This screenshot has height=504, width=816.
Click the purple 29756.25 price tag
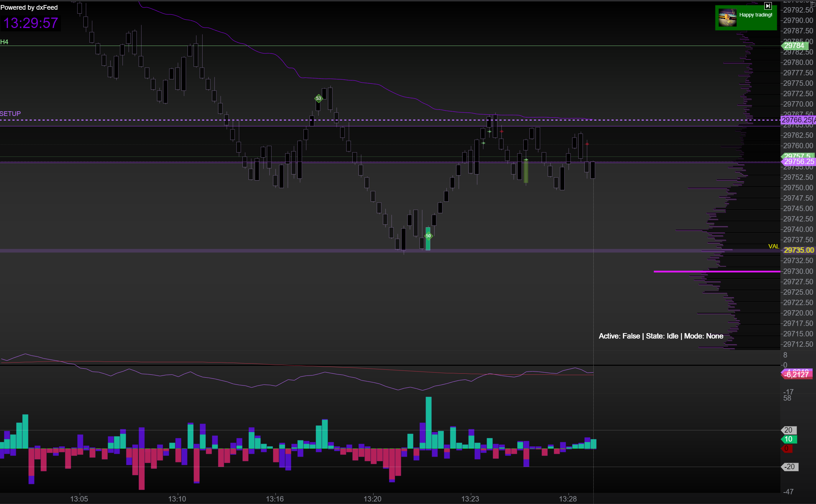pos(798,162)
